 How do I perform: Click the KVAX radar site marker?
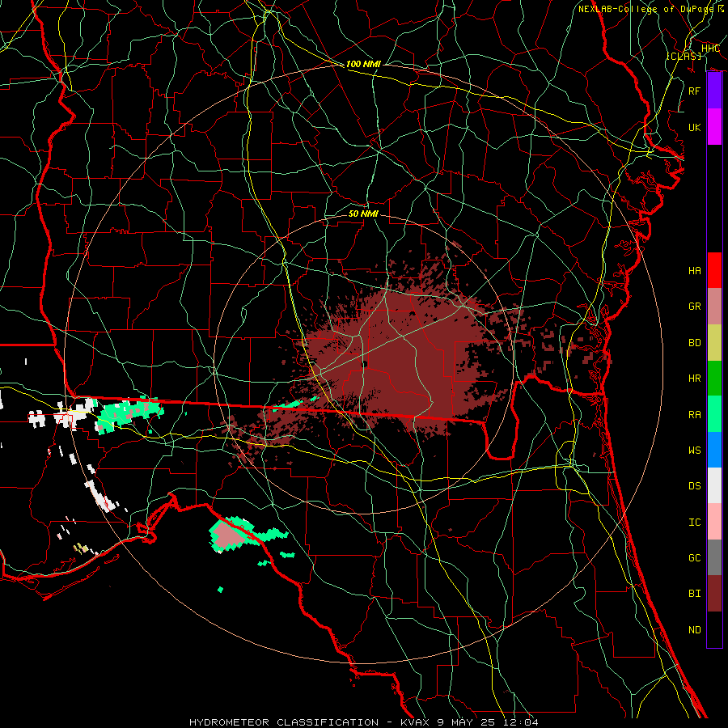point(365,364)
